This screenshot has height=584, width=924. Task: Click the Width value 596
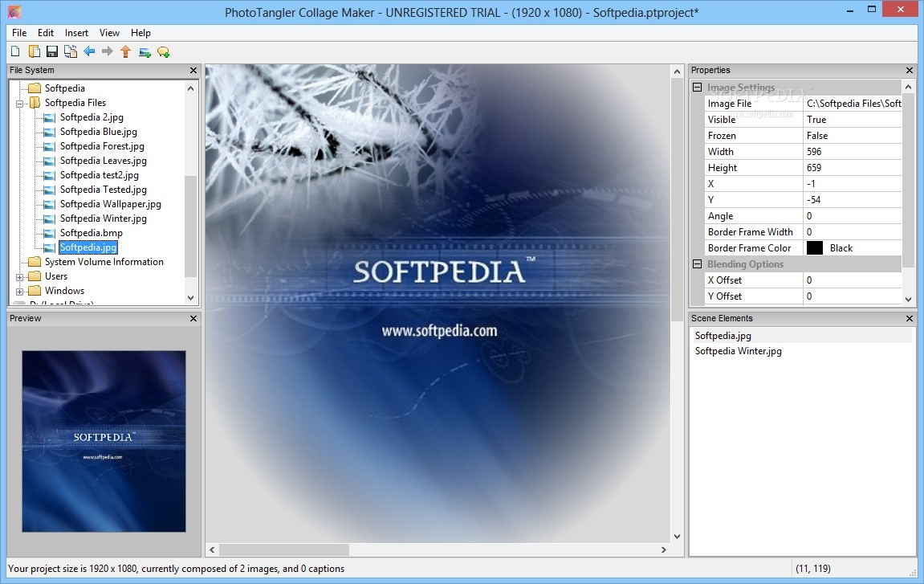[x=852, y=152]
